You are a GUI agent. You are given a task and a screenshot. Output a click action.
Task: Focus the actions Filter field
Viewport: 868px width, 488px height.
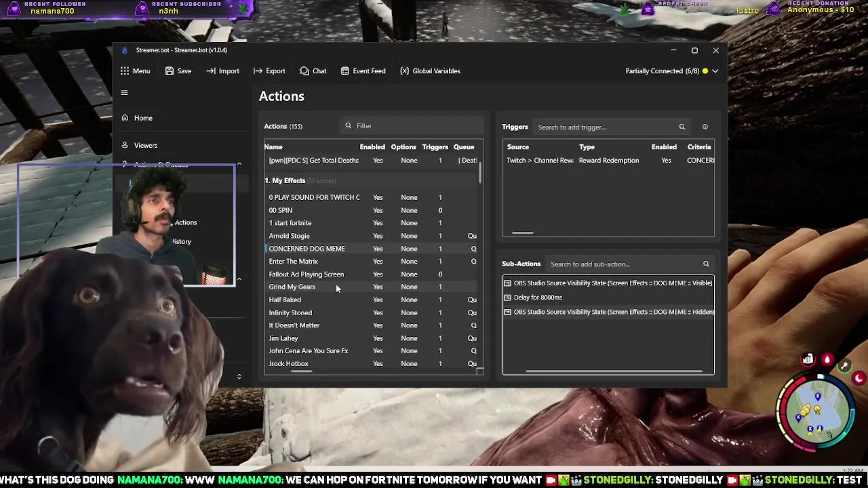pyautogui.click(x=412, y=125)
